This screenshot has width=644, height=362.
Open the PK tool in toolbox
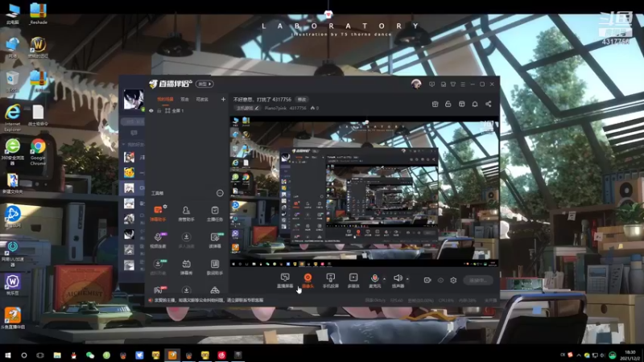coord(159,290)
